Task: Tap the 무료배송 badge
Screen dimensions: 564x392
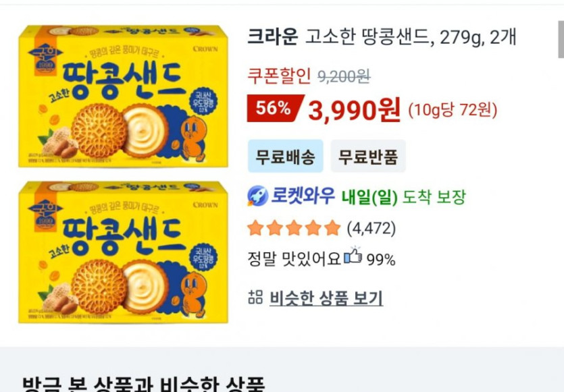Action: (x=285, y=157)
